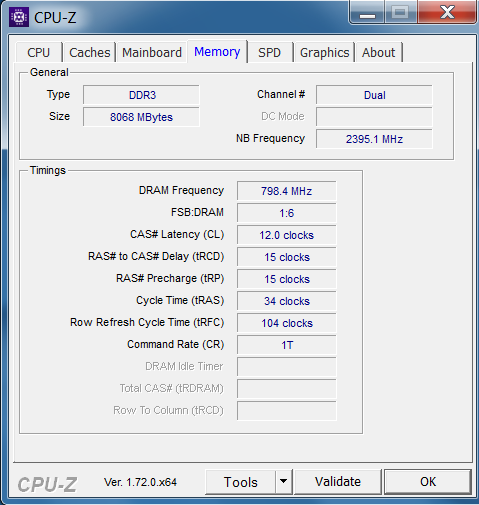This screenshot has height=505, width=479.
Task: Select the memory Type DDR3 field
Action: click(x=141, y=95)
